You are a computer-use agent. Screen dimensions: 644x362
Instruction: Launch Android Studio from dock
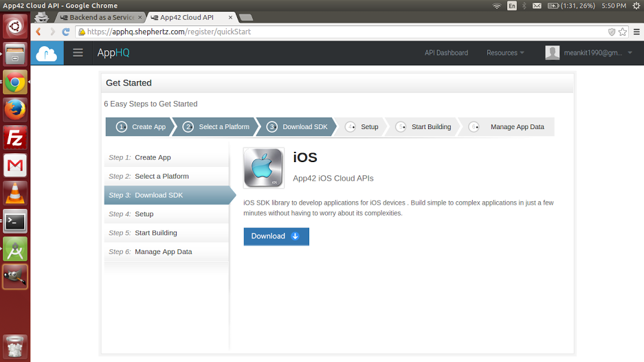tap(15, 249)
